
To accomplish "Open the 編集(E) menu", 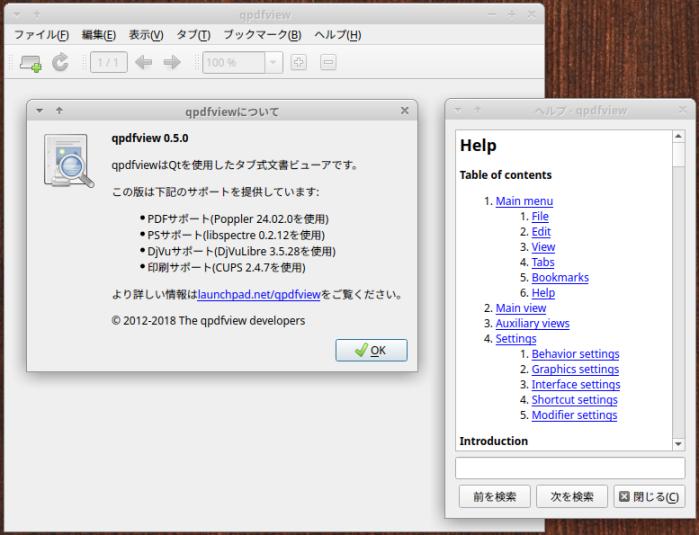I will 99,35.
